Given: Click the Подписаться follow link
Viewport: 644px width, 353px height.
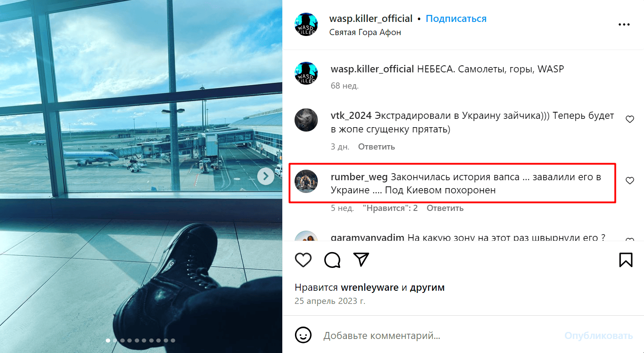Looking at the screenshot, I should (456, 19).
